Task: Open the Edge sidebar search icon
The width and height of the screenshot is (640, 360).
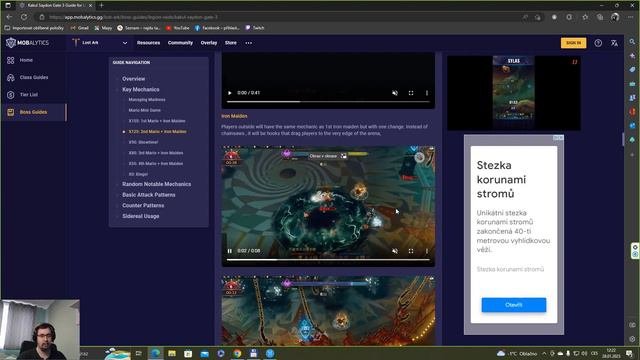Action: (632, 42)
